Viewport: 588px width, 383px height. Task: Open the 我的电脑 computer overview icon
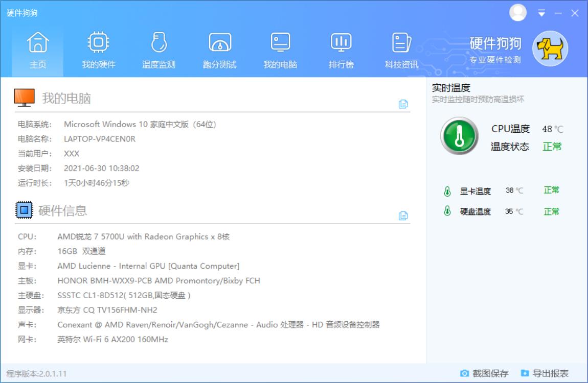(x=280, y=50)
